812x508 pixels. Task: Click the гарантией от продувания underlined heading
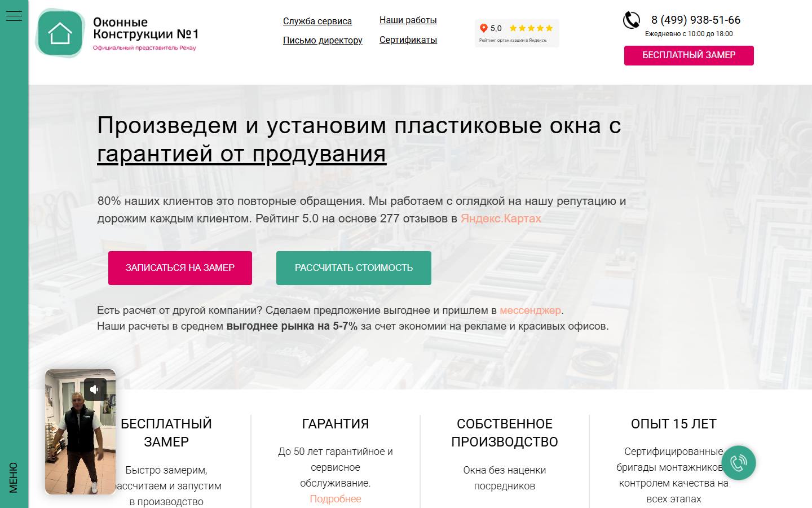(241, 154)
